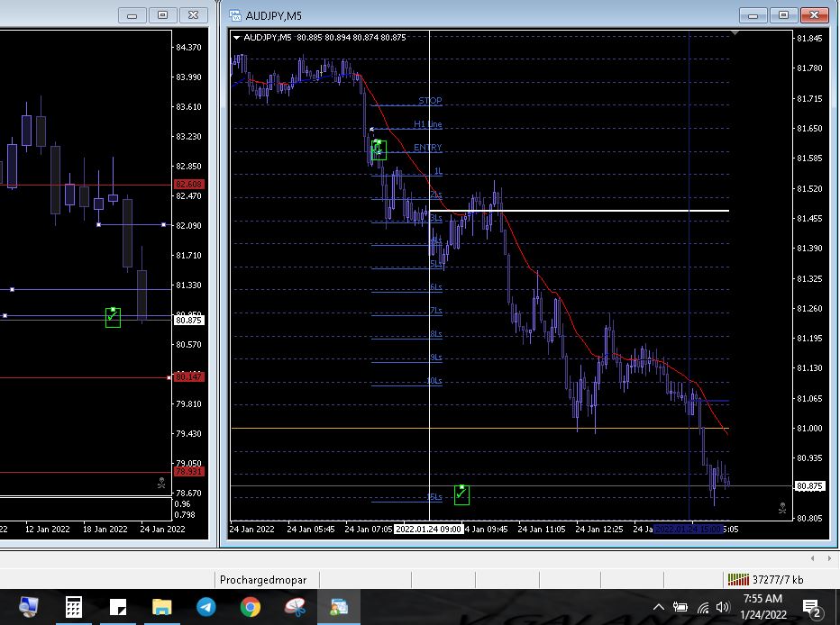Select the 15Ls level label

pyautogui.click(x=434, y=497)
